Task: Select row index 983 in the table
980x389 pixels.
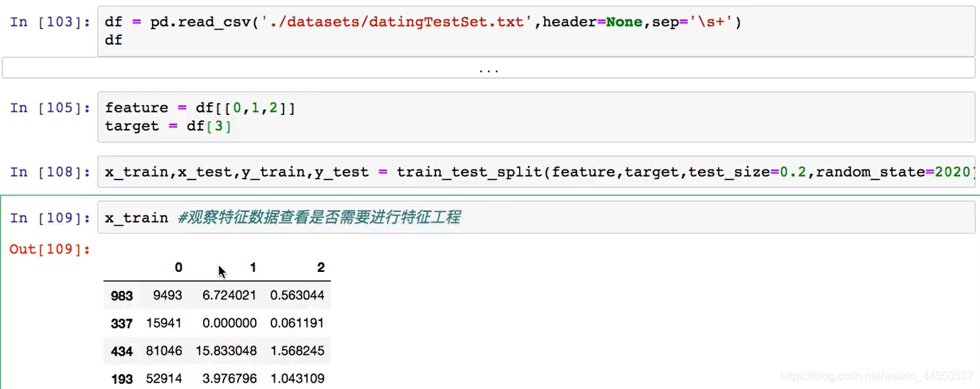Action: 122,295
